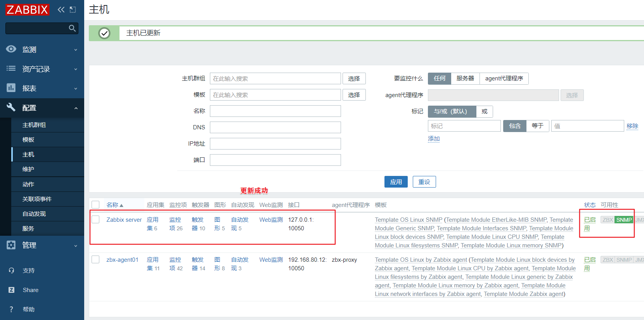This screenshot has height=320, width=644.
Task: Click the chart icon for 报表
Action: pos(11,88)
